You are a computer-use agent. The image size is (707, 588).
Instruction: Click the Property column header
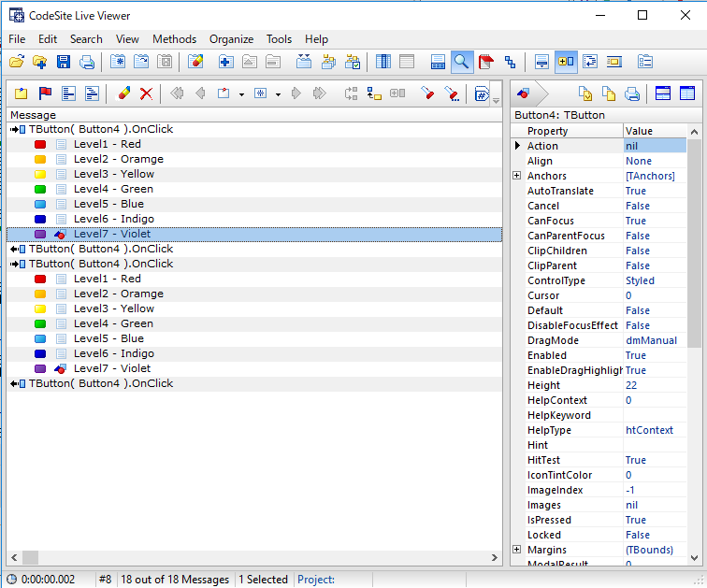coord(567,131)
